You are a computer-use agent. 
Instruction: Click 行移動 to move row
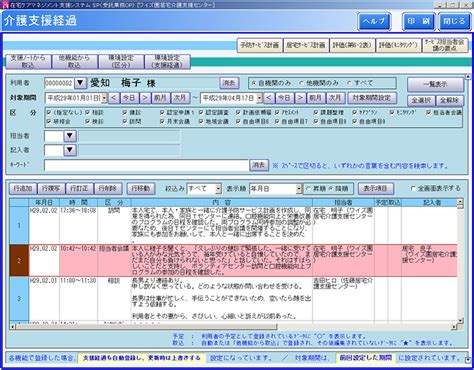pos(140,189)
